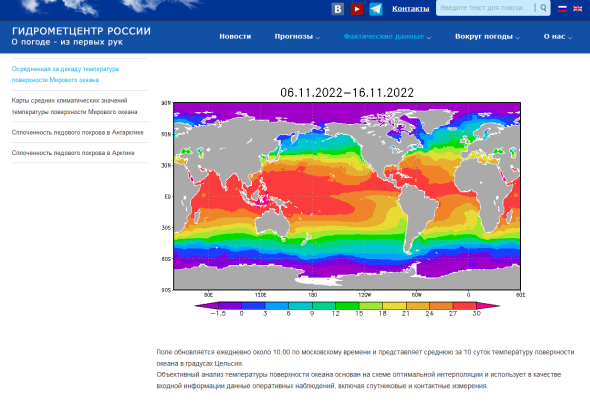590x402 pixels.
Task: Open the Новости menu item
Action: point(235,37)
